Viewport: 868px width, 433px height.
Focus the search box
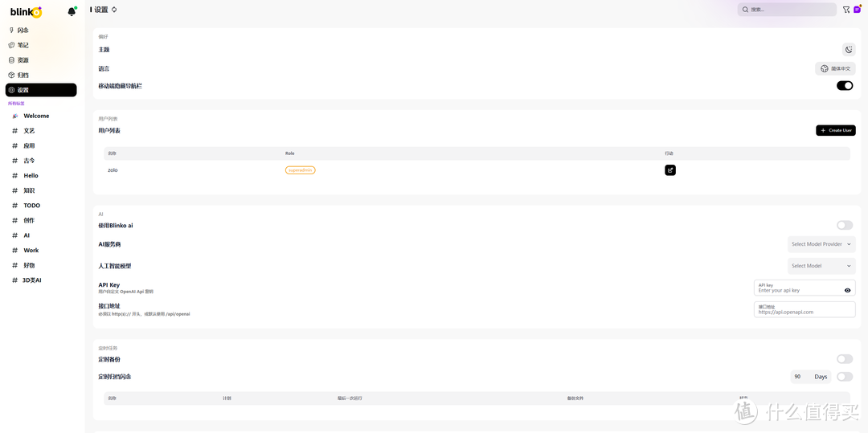point(787,10)
